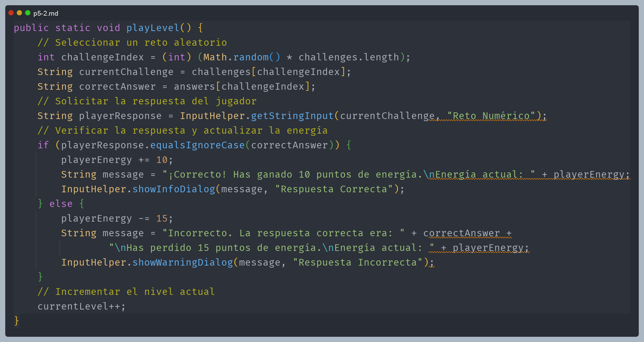Click the "Respuesta Incorrecta" string
644x342 pixels.
(x=358, y=262)
